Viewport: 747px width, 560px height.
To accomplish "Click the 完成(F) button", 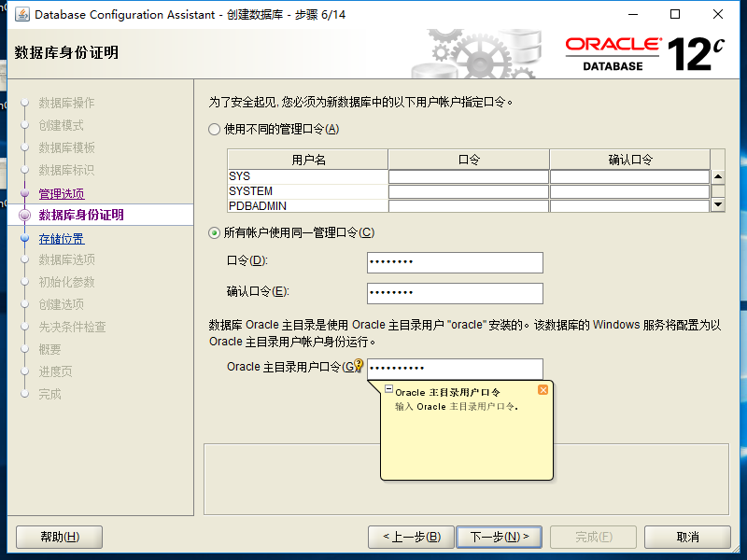I will [593, 538].
